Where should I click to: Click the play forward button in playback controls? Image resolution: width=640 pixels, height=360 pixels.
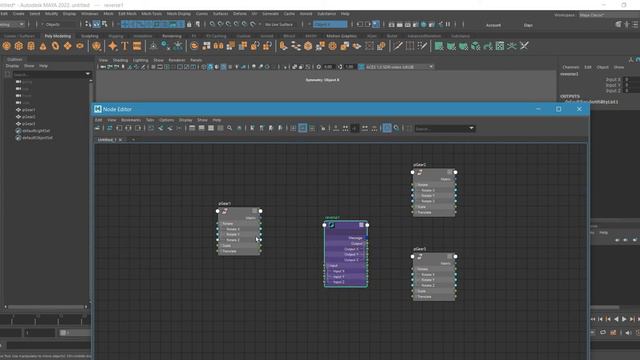click(624, 319)
